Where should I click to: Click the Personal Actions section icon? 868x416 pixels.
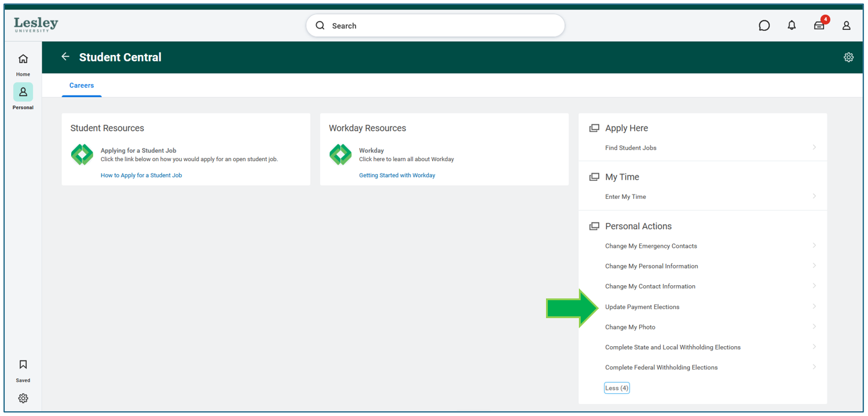coord(594,226)
